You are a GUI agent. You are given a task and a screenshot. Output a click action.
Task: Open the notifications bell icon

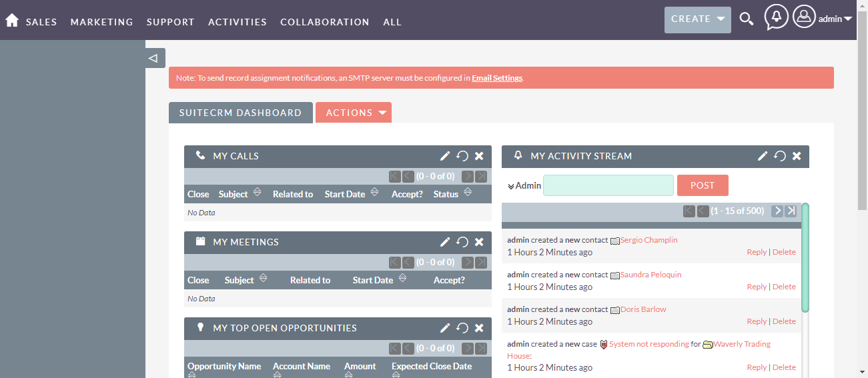click(x=776, y=17)
